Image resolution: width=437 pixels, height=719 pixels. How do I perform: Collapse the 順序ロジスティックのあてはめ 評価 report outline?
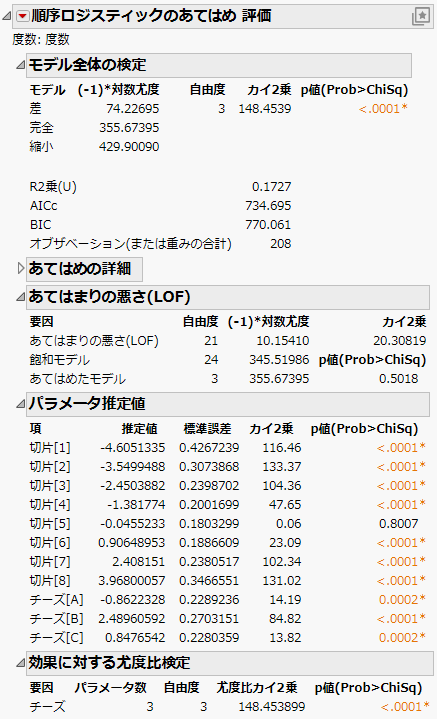click(x=7, y=17)
